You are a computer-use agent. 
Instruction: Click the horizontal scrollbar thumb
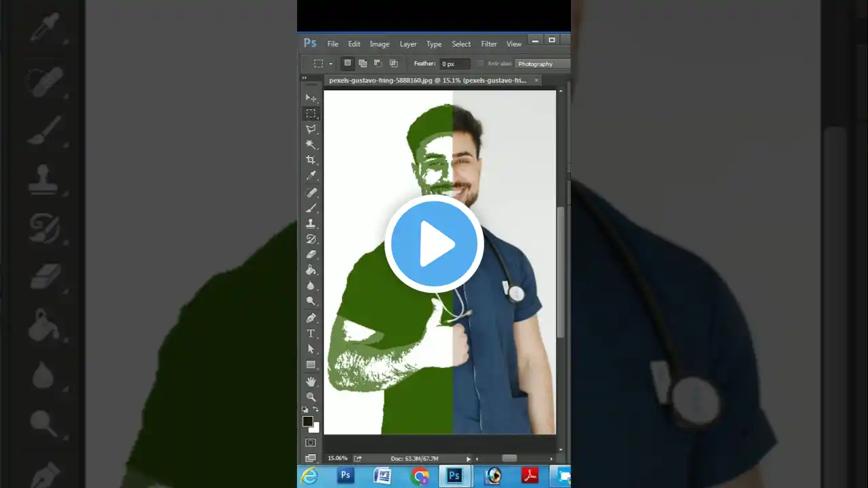click(509, 459)
